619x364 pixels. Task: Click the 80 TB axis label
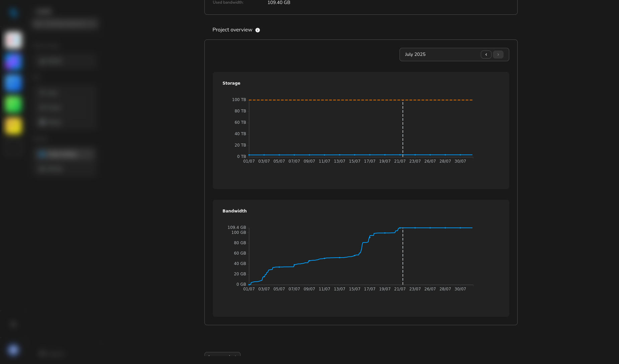(x=240, y=111)
